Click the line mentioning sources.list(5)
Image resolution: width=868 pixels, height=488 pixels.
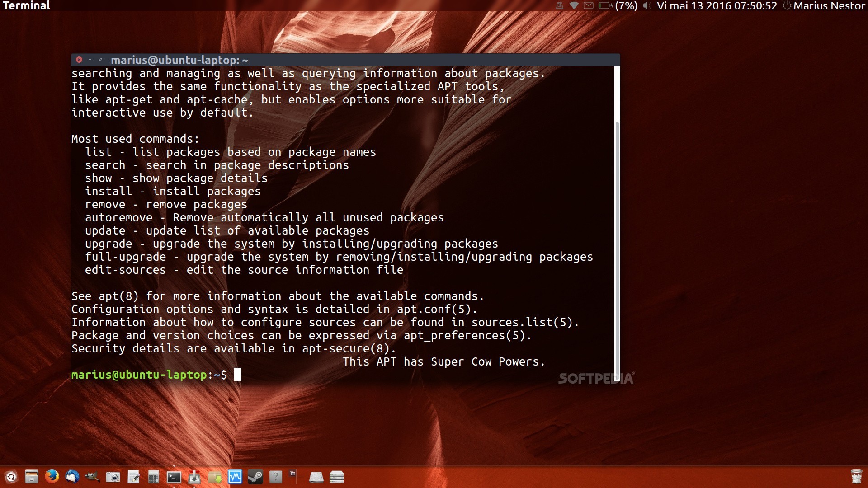coord(325,322)
